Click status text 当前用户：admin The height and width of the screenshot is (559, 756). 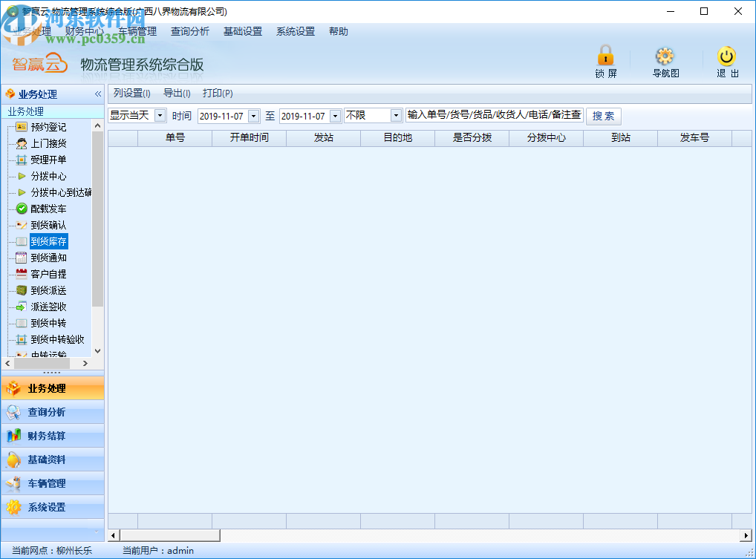pos(158,550)
